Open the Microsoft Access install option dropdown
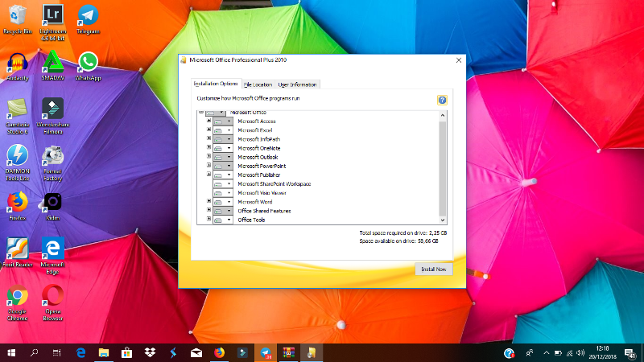The image size is (644, 362). click(229, 121)
